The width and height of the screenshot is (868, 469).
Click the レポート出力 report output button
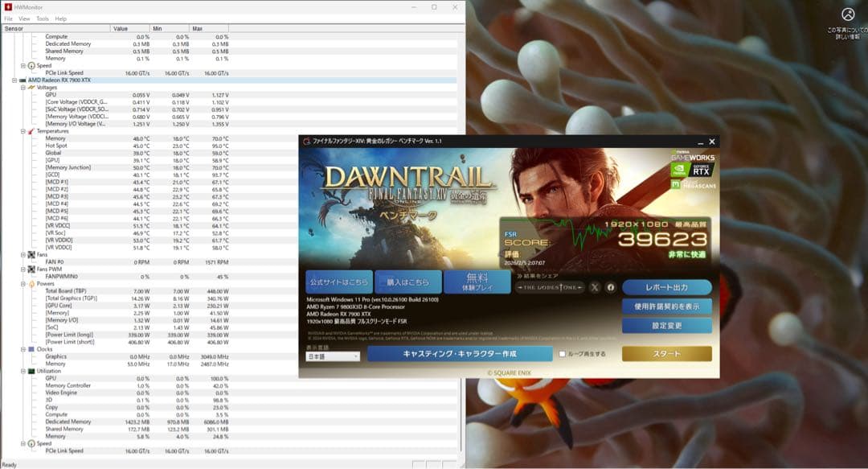(x=666, y=287)
